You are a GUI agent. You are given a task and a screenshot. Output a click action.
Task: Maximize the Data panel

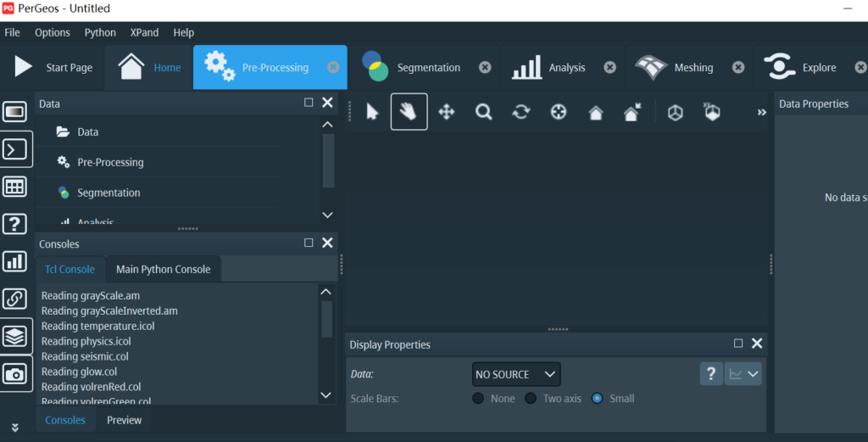pyautogui.click(x=309, y=103)
